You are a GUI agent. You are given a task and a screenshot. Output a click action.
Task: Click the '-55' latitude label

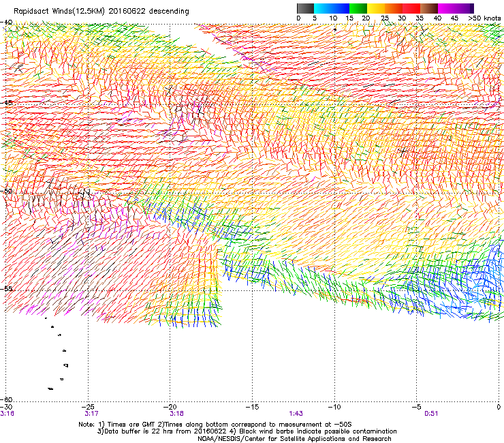[6, 288]
